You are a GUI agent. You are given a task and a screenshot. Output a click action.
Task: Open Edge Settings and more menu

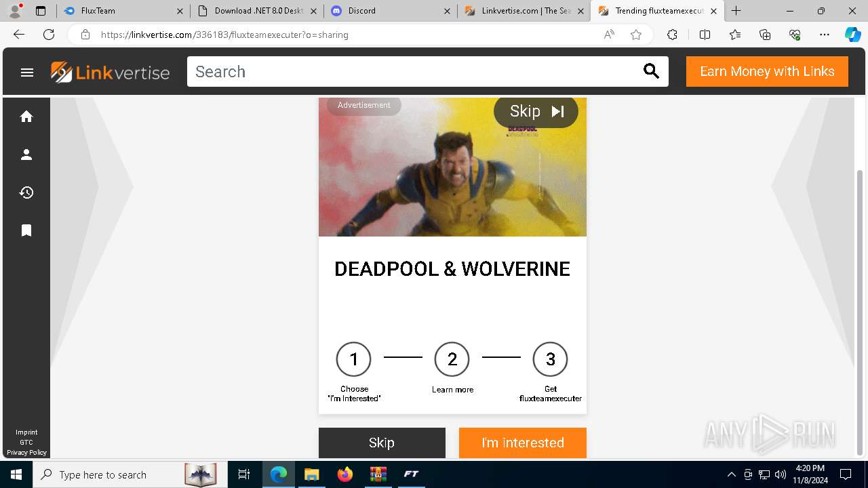click(x=825, y=35)
